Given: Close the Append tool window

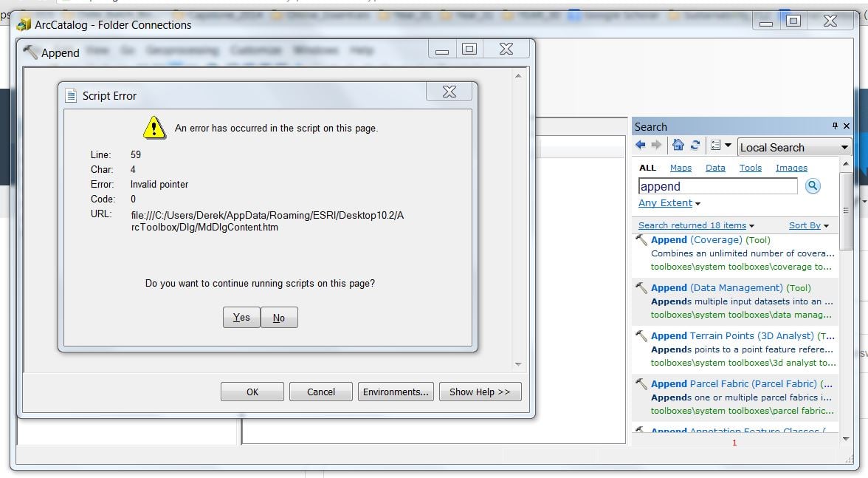Looking at the screenshot, I should point(506,49).
